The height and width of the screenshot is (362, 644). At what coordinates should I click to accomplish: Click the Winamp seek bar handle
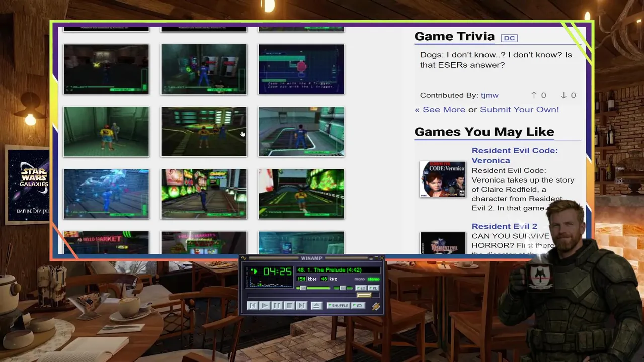click(x=364, y=295)
